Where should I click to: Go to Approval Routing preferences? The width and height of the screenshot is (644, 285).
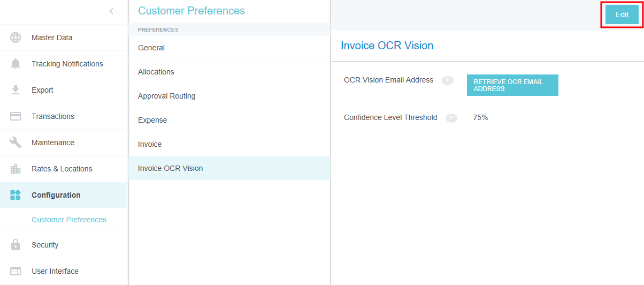pyautogui.click(x=167, y=96)
